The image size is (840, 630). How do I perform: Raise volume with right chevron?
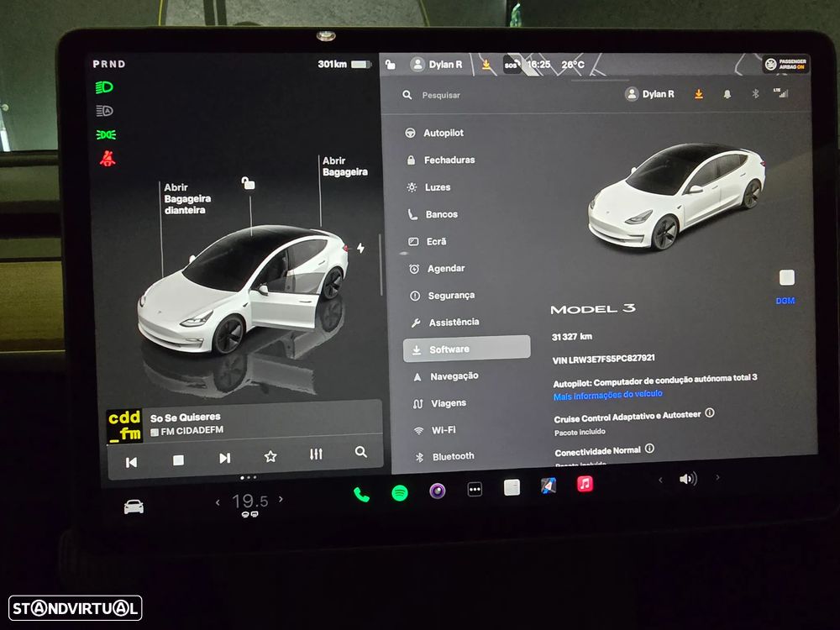pyautogui.click(x=718, y=477)
